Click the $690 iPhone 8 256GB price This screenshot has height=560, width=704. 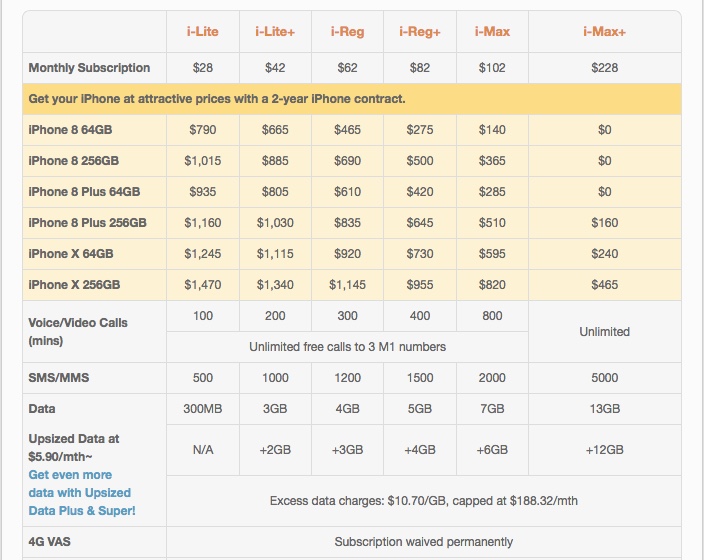click(348, 161)
